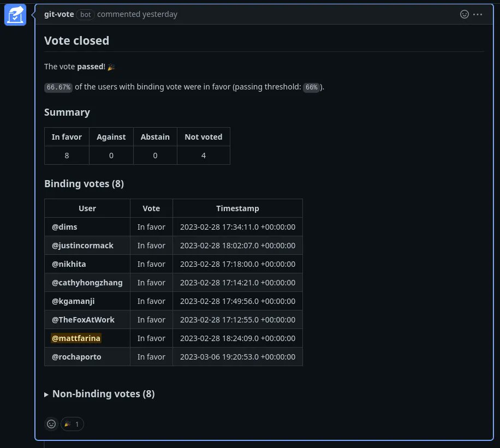Open @justincormack user profile
This screenshot has width=500, height=448.
(82, 246)
